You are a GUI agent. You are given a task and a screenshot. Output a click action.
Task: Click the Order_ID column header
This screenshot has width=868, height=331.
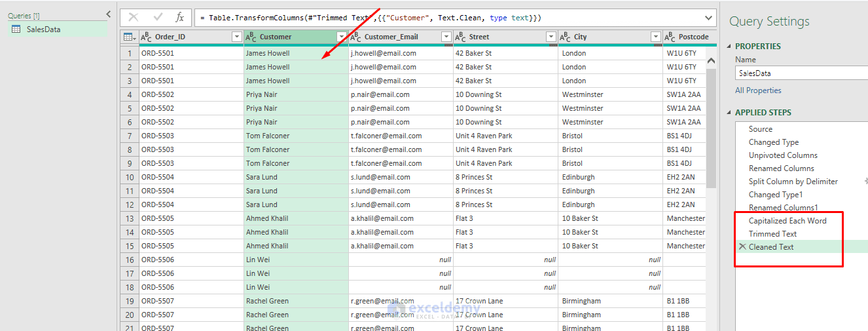point(191,37)
